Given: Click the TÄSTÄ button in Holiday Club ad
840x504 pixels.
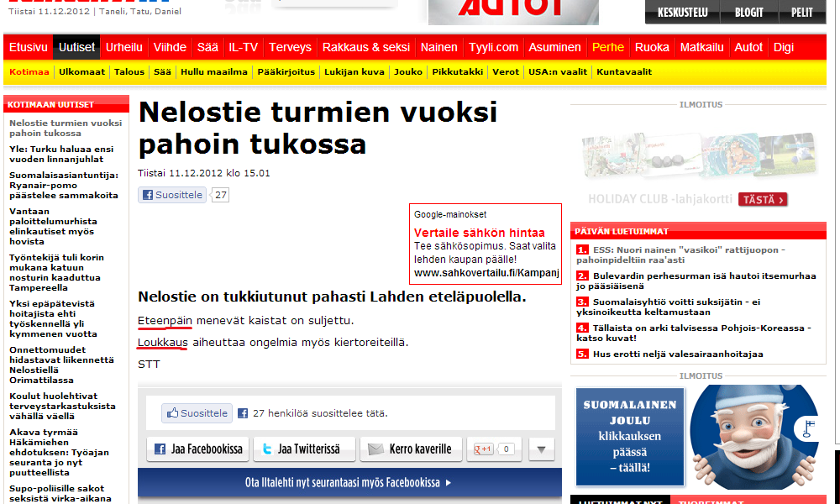Looking at the screenshot, I should [763, 199].
